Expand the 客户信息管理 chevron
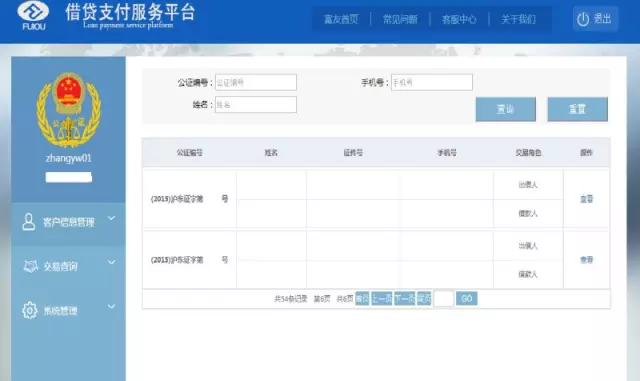This screenshot has width=640, height=381. point(111,218)
